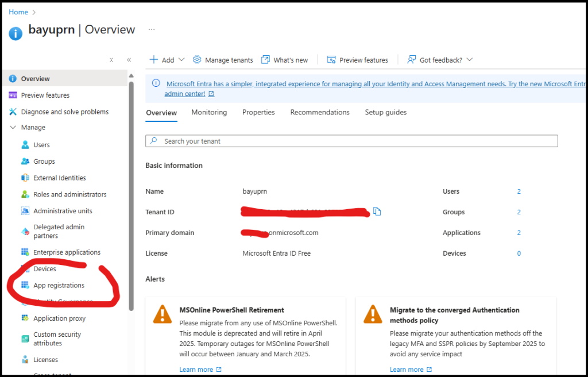Click the Search your tenant field
The image size is (588, 377).
(351, 141)
